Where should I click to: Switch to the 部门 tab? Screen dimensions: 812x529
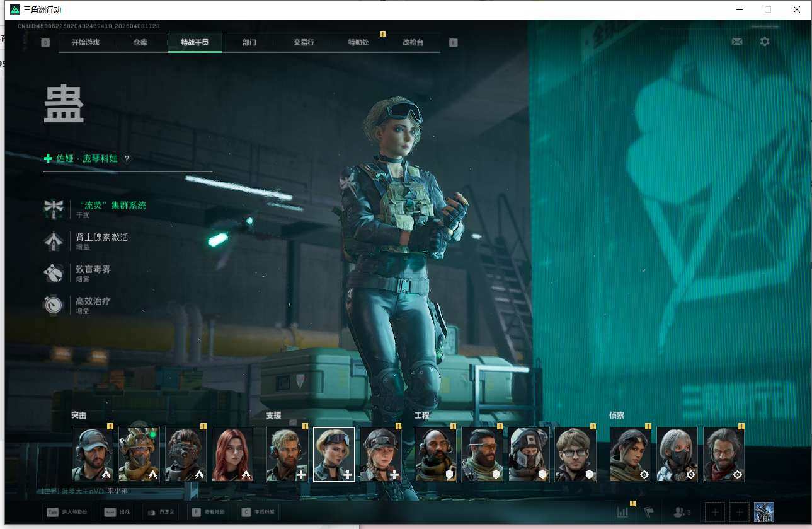click(249, 43)
